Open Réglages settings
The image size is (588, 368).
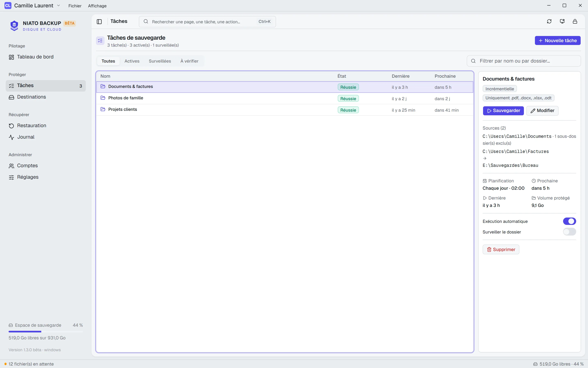(x=46, y=177)
